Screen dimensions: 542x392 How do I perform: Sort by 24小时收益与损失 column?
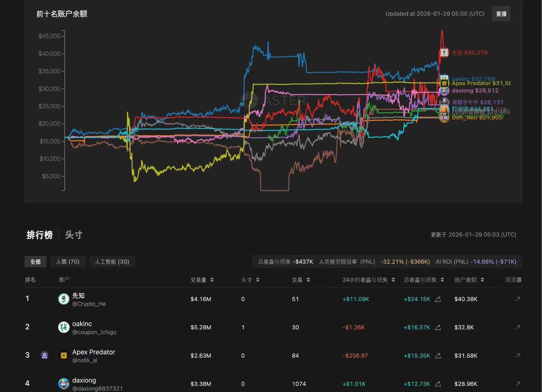(369, 280)
